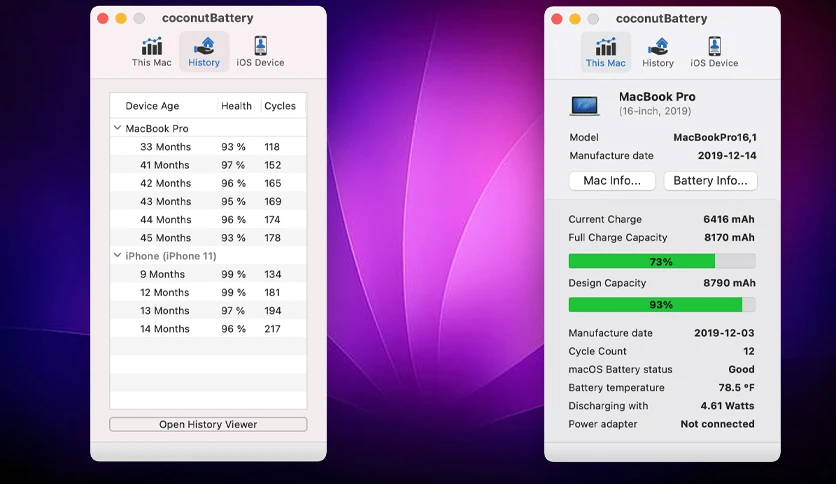Select the 33 Months row
This screenshot has height=484, width=836.
click(208, 147)
